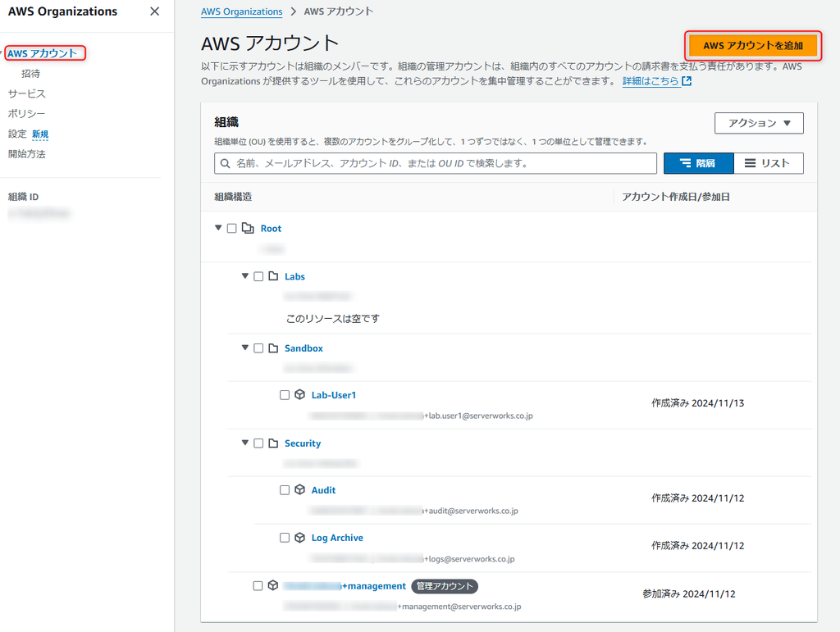The width and height of the screenshot is (840, 632).
Task: Open the Security OU link
Action: pos(303,443)
